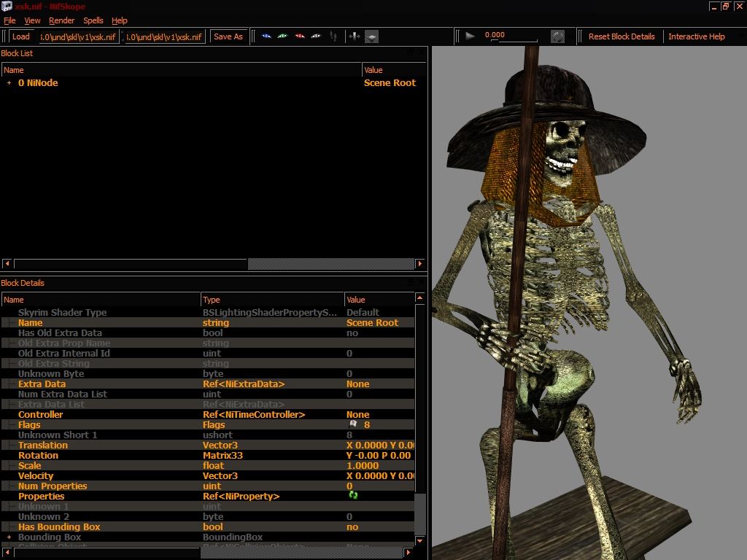The width and height of the screenshot is (747, 560).
Task: Switch to User view (white eye icon)
Action: click(316, 36)
